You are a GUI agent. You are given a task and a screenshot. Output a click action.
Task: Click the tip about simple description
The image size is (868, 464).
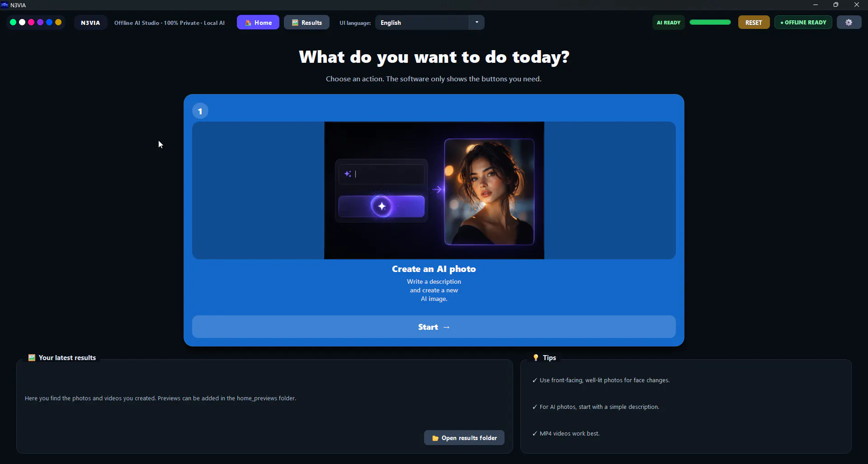coord(596,407)
